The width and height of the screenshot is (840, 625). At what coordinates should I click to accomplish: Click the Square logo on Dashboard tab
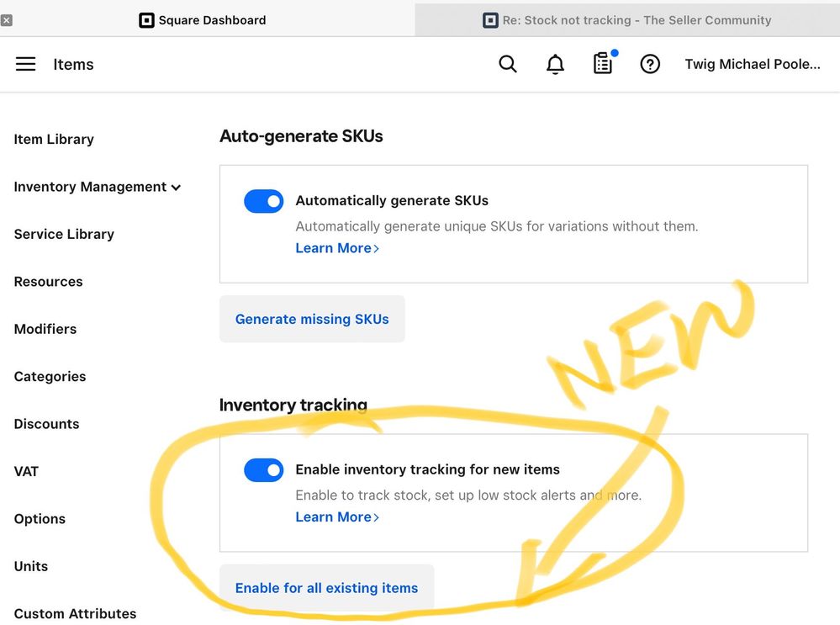point(146,20)
